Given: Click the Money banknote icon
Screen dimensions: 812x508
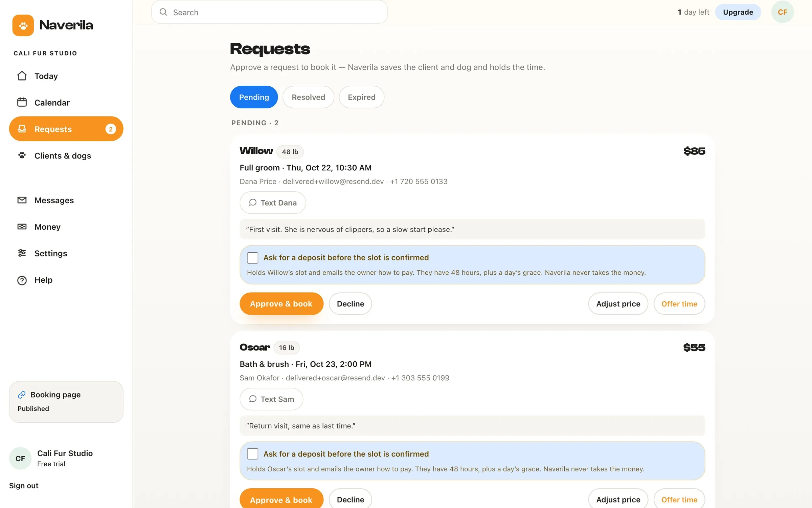Looking at the screenshot, I should [x=22, y=227].
